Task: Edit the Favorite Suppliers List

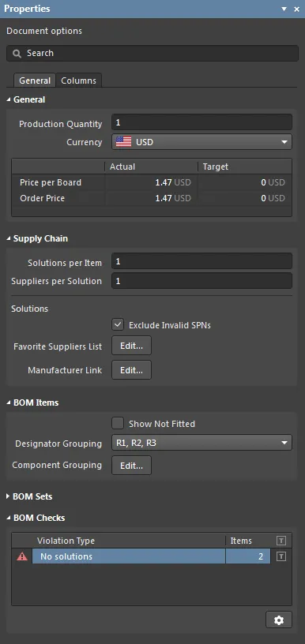Action: [131, 346]
